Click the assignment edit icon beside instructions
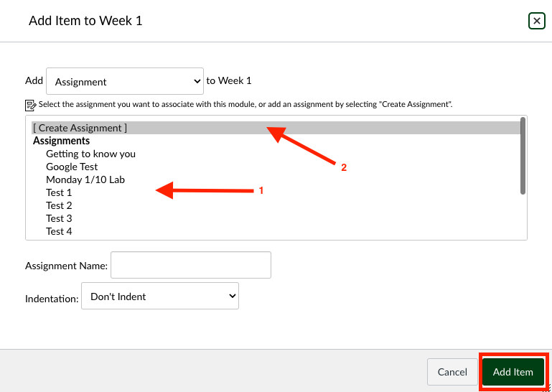The width and height of the screenshot is (552, 392). tap(31, 105)
